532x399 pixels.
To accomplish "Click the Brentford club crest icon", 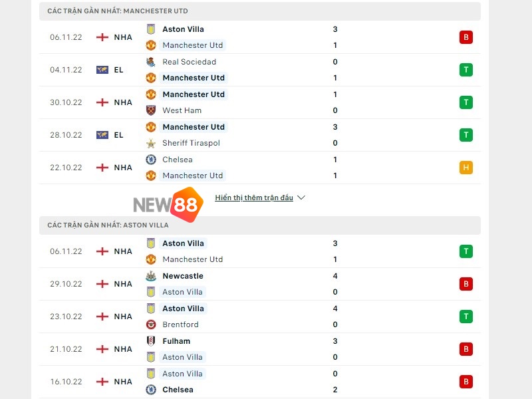I will [150, 325].
